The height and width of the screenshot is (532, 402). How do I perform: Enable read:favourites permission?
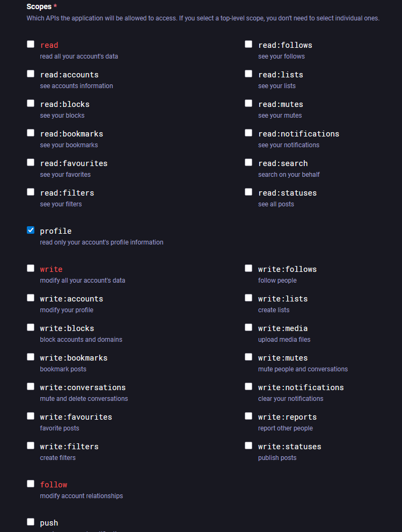point(31,163)
